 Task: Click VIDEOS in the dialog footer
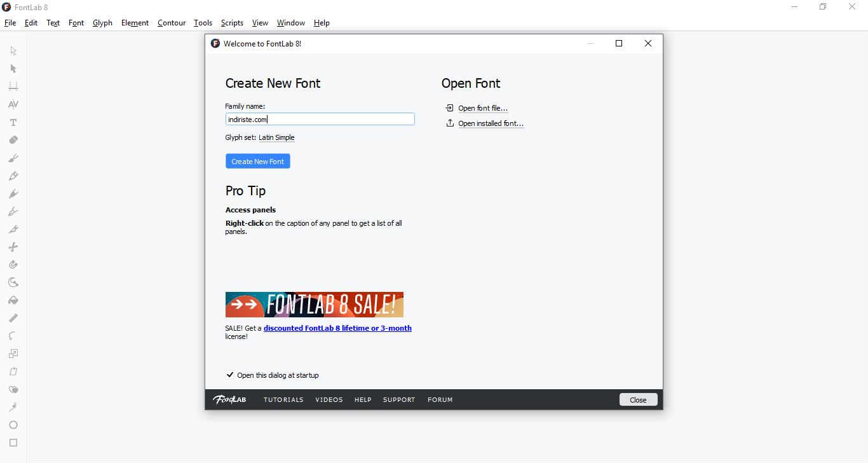(329, 400)
